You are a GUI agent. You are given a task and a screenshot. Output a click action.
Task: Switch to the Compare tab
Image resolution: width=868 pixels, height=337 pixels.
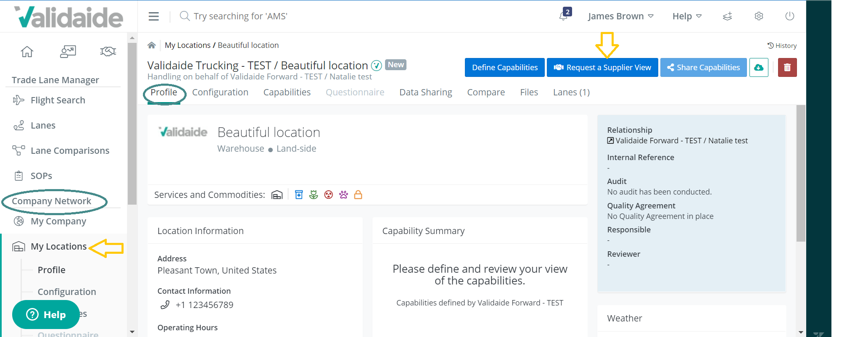tap(486, 92)
